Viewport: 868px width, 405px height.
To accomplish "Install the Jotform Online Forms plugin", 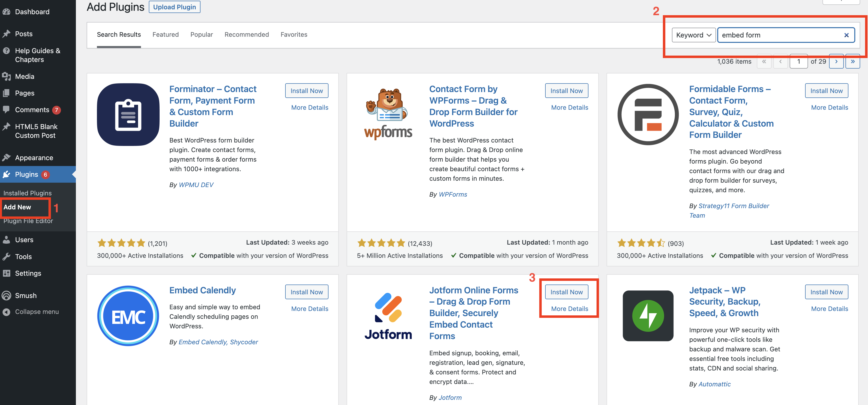I will tap(566, 292).
